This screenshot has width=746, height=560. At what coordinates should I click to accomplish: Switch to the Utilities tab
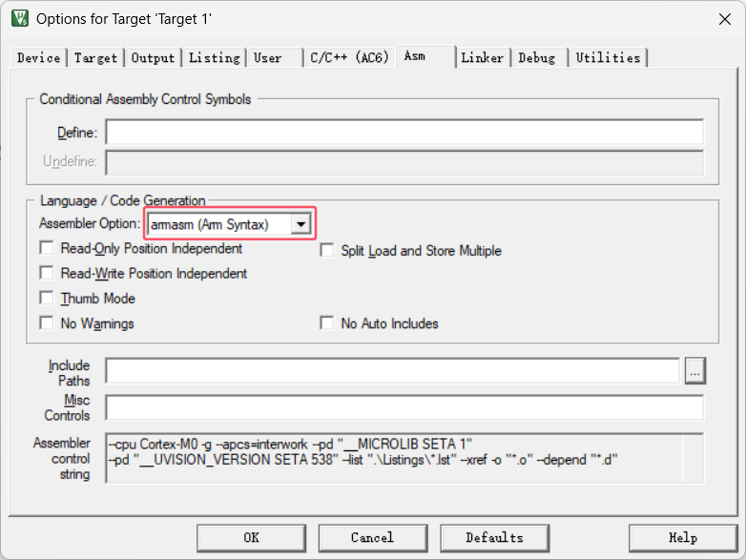608,58
